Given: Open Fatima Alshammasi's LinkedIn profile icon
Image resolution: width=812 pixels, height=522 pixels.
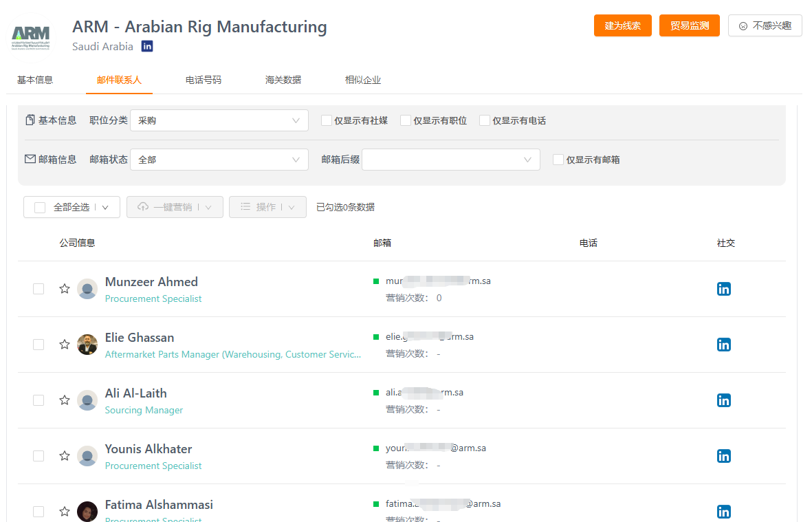Looking at the screenshot, I should tap(723, 512).
